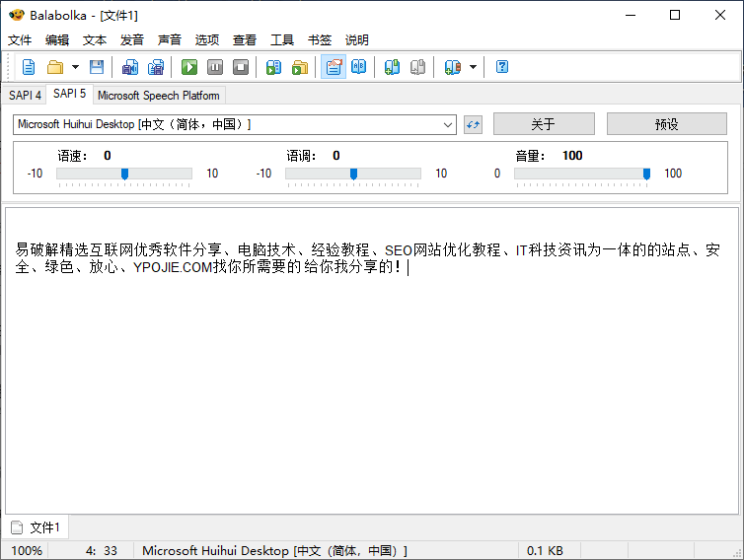Click the Help question mark icon
Image resolution: width=744 pixels, height=560 pixels.
point(502,67)
